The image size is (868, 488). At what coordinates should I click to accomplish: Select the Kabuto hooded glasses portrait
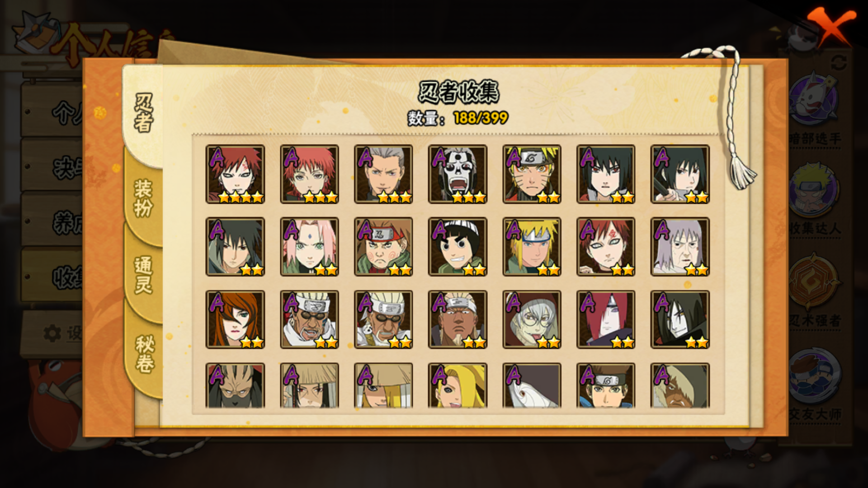tap(532, 319)
